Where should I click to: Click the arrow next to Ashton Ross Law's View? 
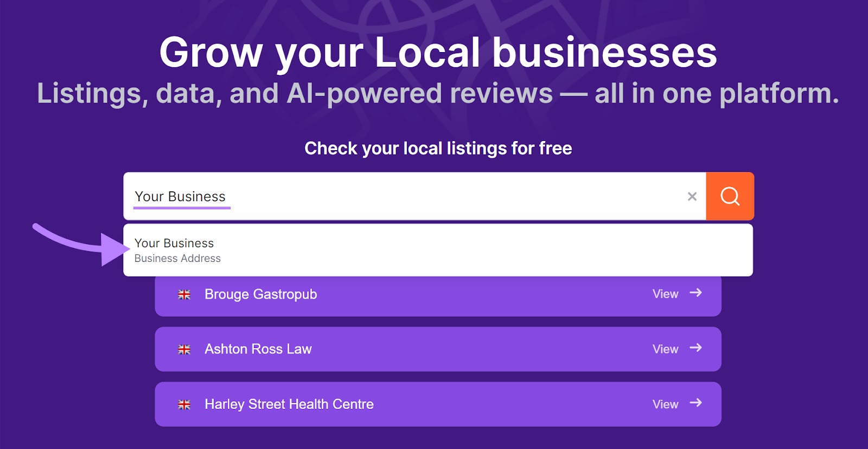pyautogui.click(x=696, y=349)
